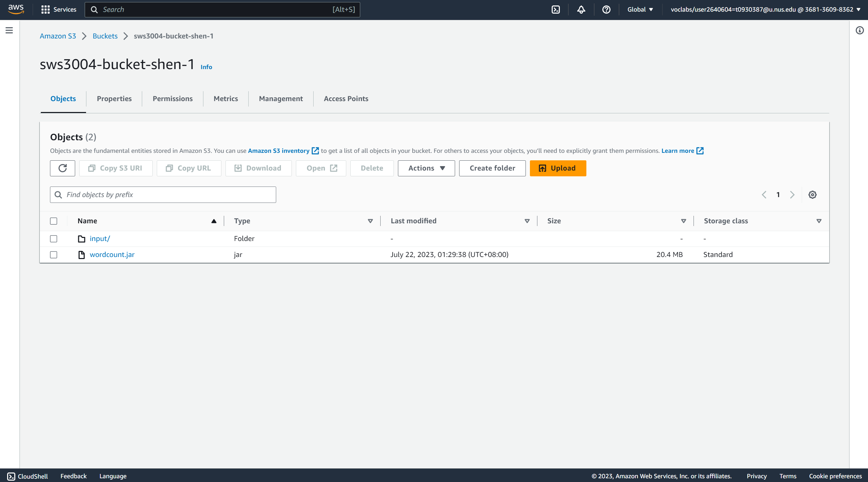Click the Open button

pyautogui.click(x=321, y=168)
